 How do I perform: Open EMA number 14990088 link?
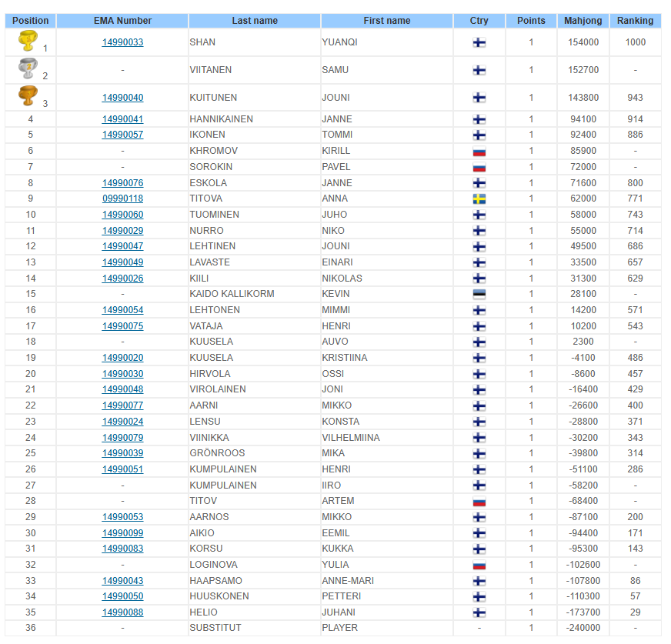(122, 612)
